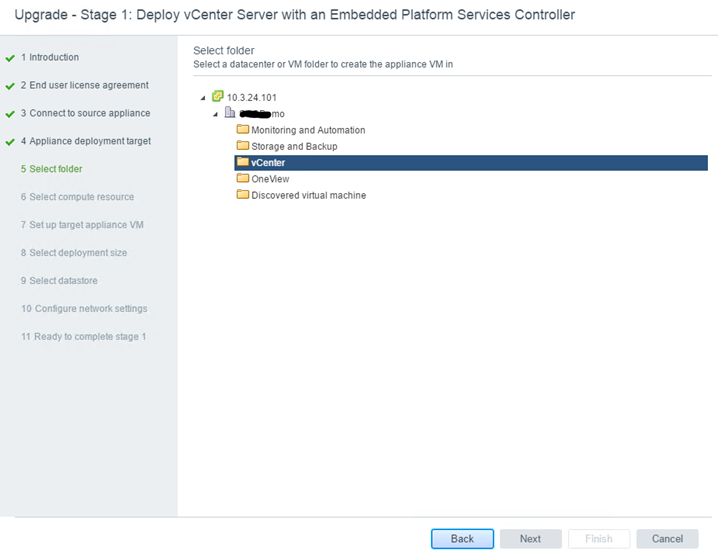Click the Discovered virtual machine folder icon
The image size is (718, 554).
pyautogui.click(x=243, y=195)
